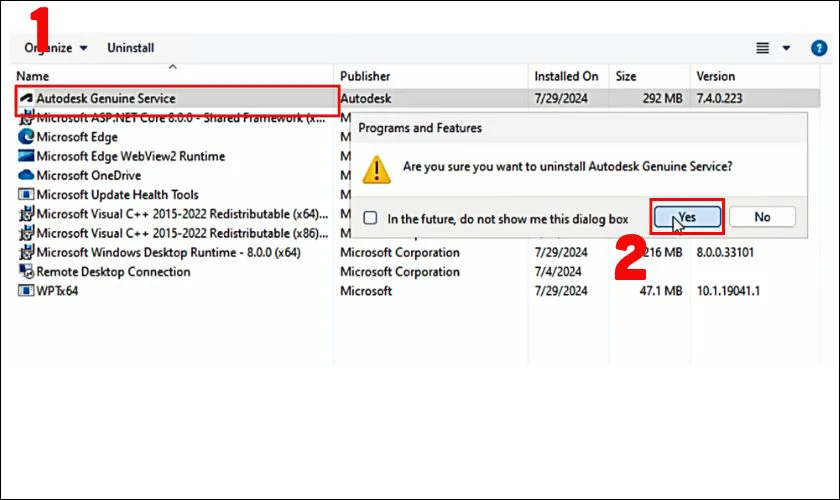Cancel uninstall with the No button
This screenshot has height=500, width=840.
click(762, 217)
